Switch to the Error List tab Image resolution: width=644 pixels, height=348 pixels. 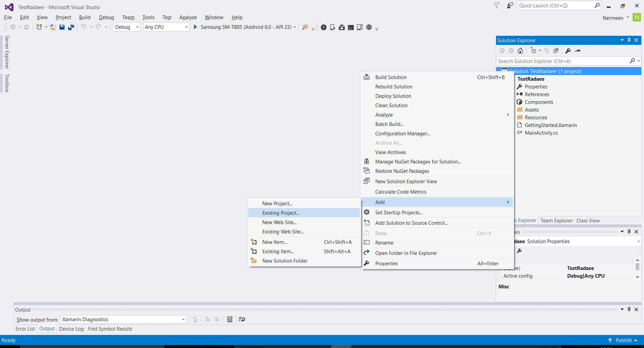click(25, 329)
